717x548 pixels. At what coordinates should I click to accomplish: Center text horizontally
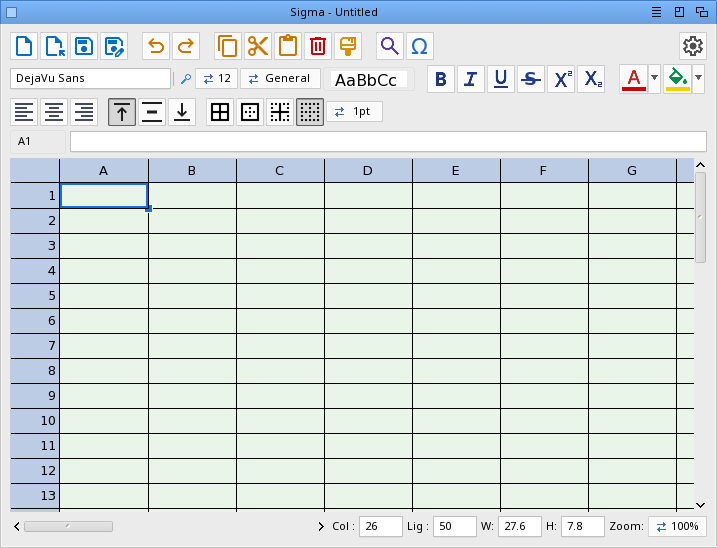point(54,112)
